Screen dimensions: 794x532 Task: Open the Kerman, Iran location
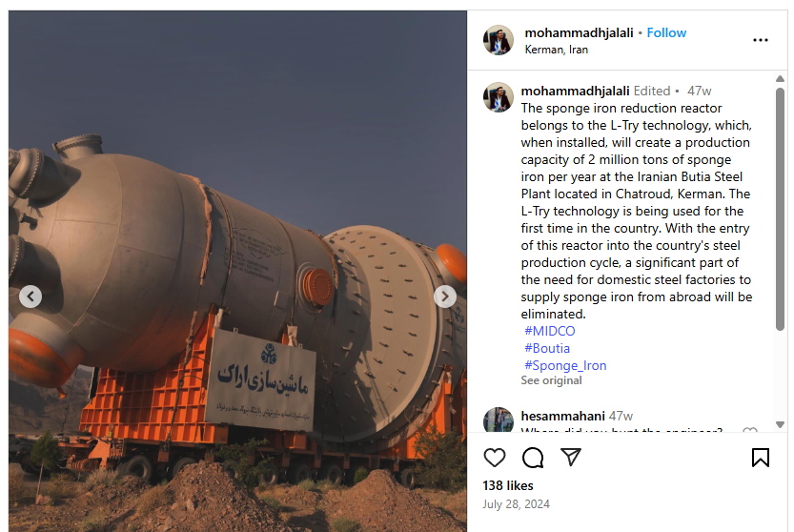coord(556,50)
